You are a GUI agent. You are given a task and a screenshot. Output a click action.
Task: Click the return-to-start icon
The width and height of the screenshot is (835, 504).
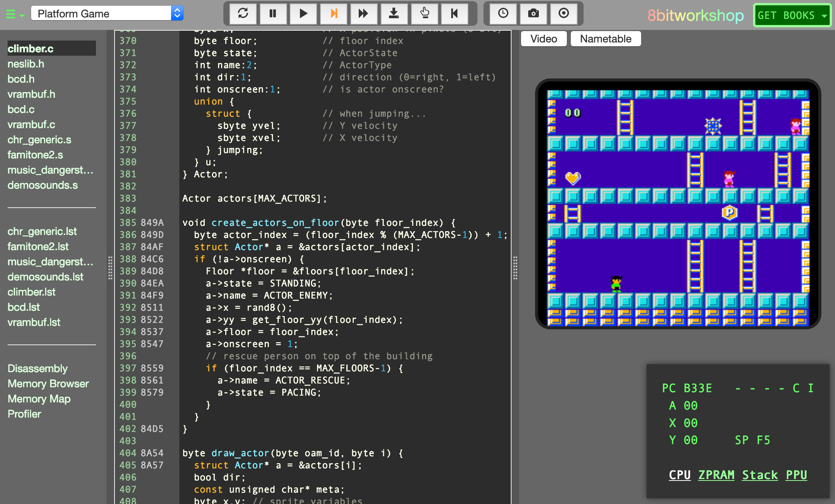tap(454, 13)
